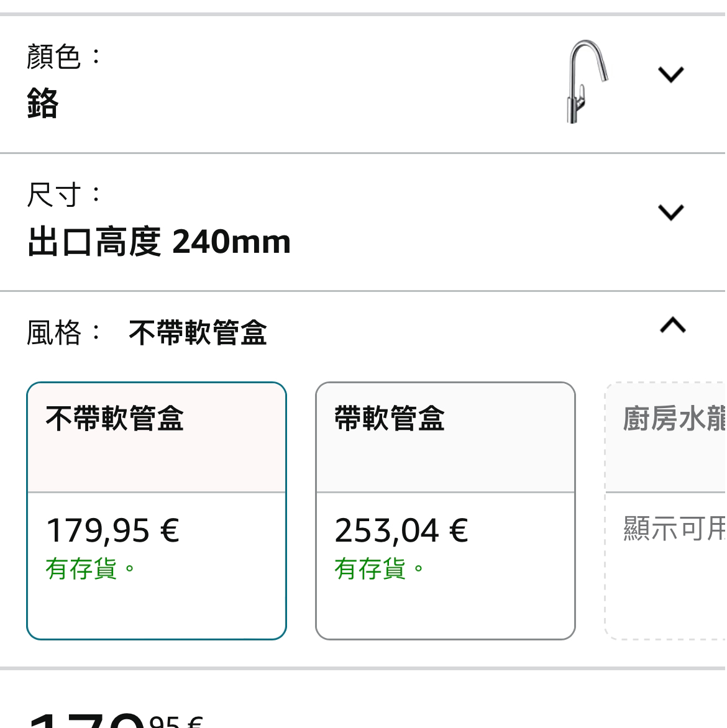Select the 不帶軟管盒 style option card
Image resolution: width=727 pixels, height=728 pixels.
click(157, 511)
